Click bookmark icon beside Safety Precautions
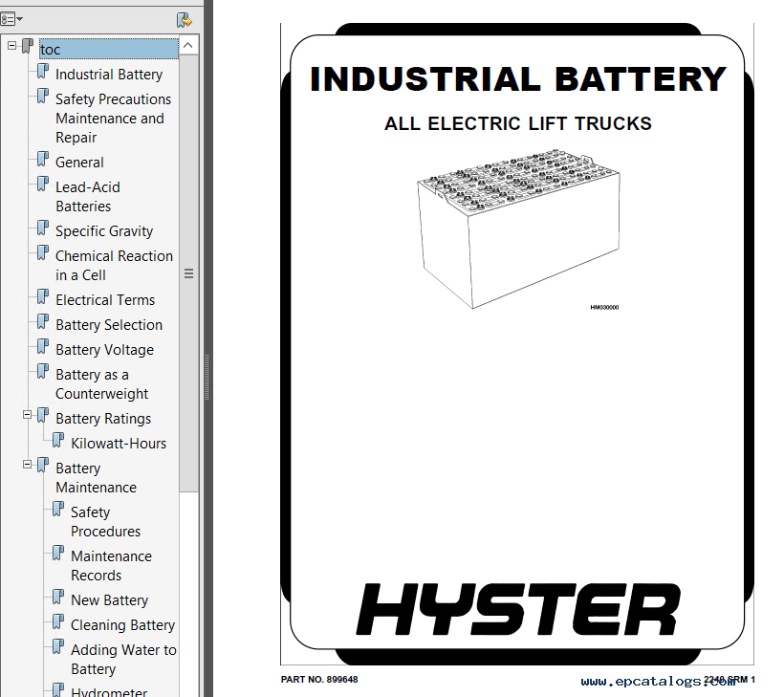784x697 pixels. point(43,96)
